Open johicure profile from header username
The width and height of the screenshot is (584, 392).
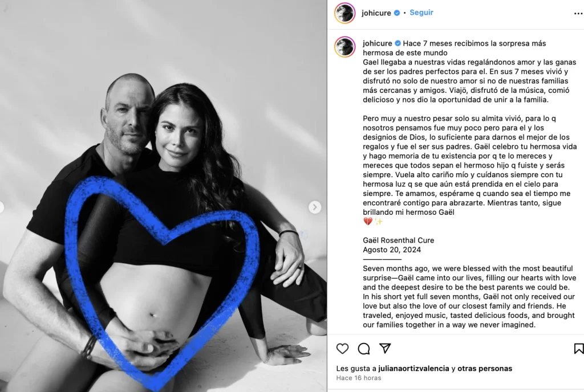[376, 13]
